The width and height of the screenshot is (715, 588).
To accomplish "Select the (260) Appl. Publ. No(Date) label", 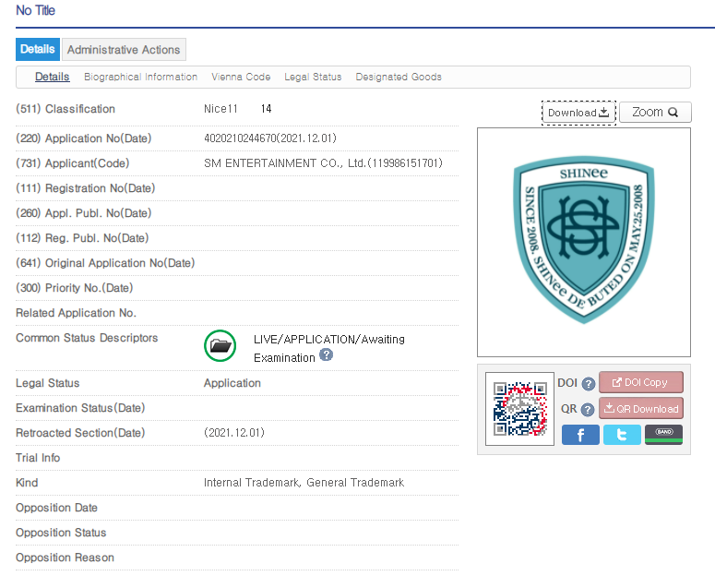I will point(83,213).
